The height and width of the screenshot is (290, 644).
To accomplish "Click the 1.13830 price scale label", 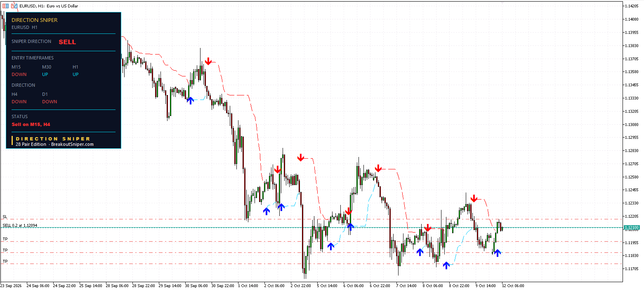I will tap(632, 45).
